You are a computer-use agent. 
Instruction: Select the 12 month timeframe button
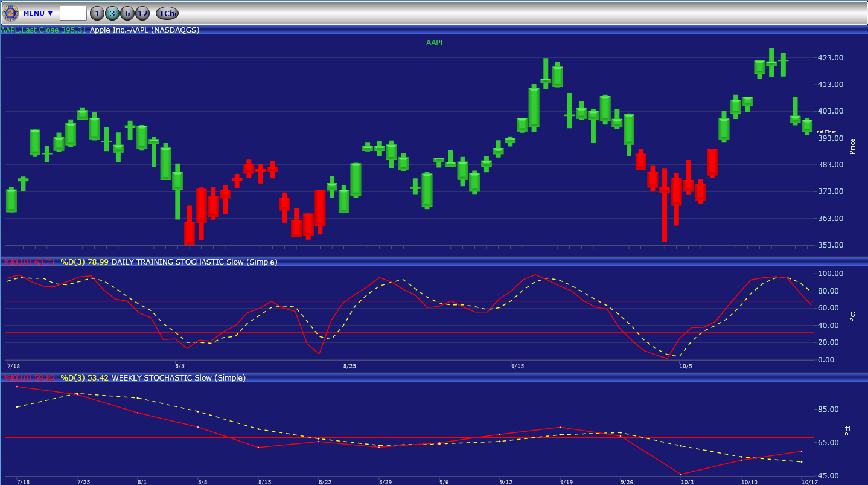(x=142, y=13)
